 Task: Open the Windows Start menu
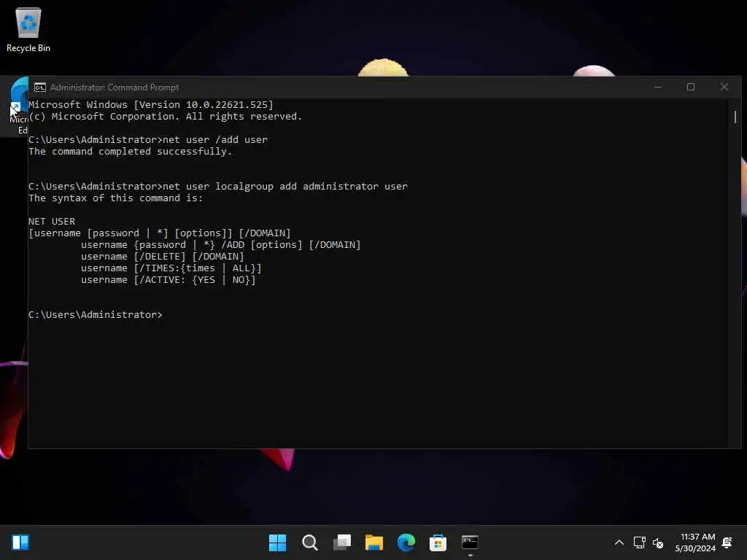[277, 542]
